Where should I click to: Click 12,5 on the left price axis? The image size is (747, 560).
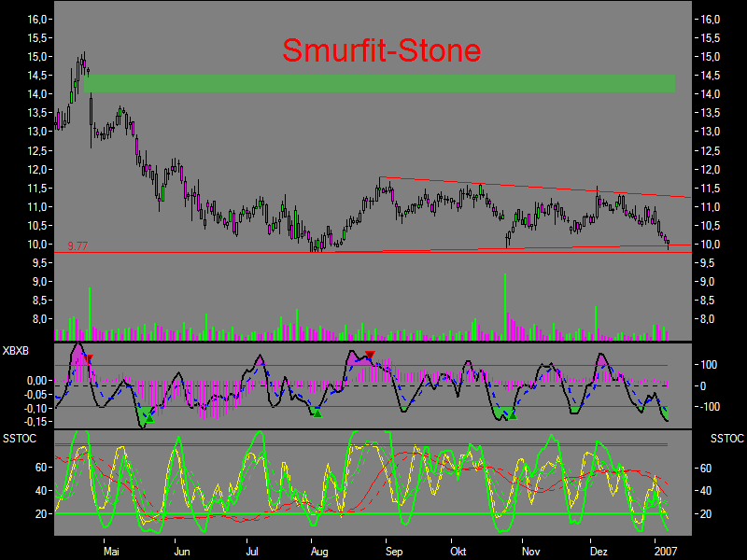37,151
